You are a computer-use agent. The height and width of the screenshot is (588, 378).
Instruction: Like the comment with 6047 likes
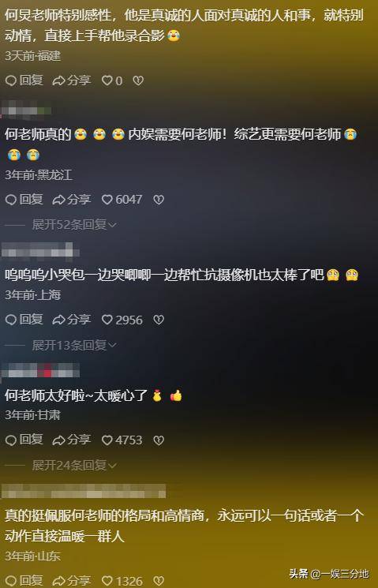pyautogui.click(x=122, y=200)
